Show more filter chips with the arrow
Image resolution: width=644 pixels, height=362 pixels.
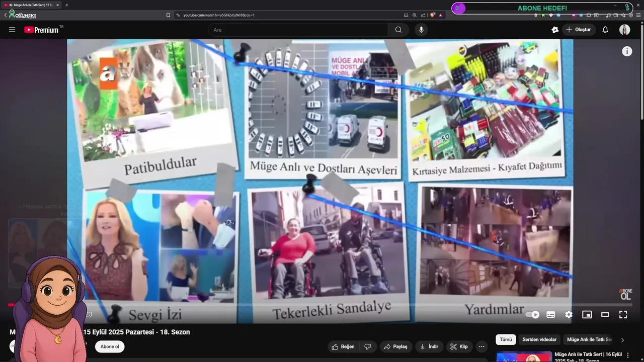tap(622, 340)
